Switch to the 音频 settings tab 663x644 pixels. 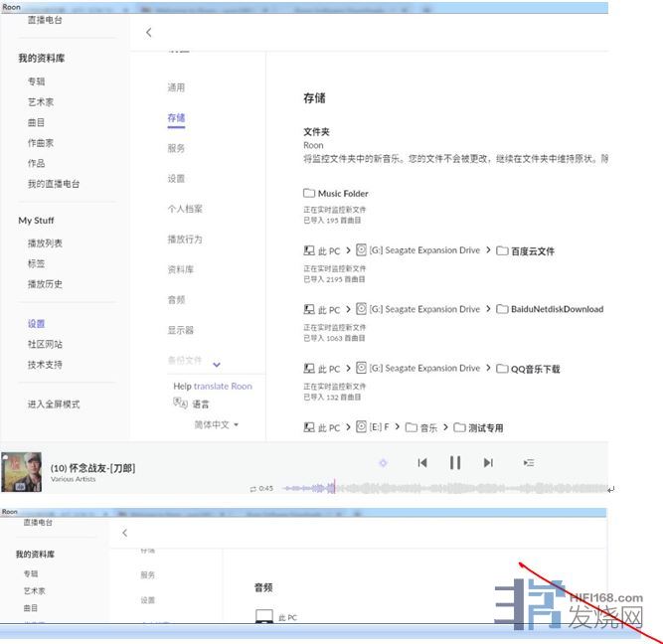[x=176, y=299]
